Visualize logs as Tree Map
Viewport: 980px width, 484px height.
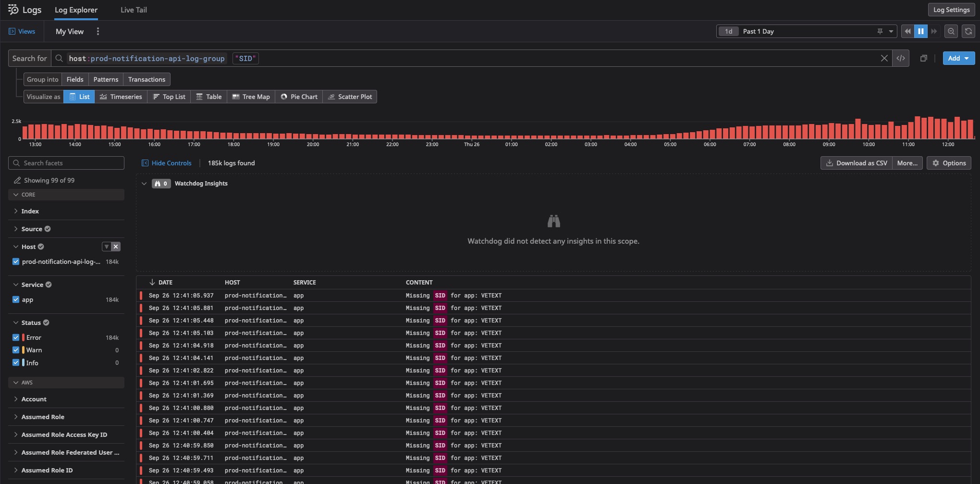point(251,97)
